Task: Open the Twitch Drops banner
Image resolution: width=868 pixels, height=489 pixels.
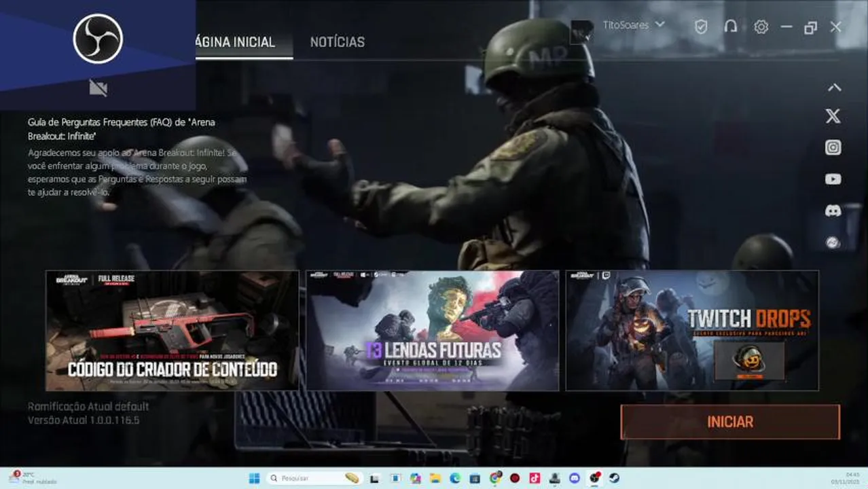Action: 692,331
